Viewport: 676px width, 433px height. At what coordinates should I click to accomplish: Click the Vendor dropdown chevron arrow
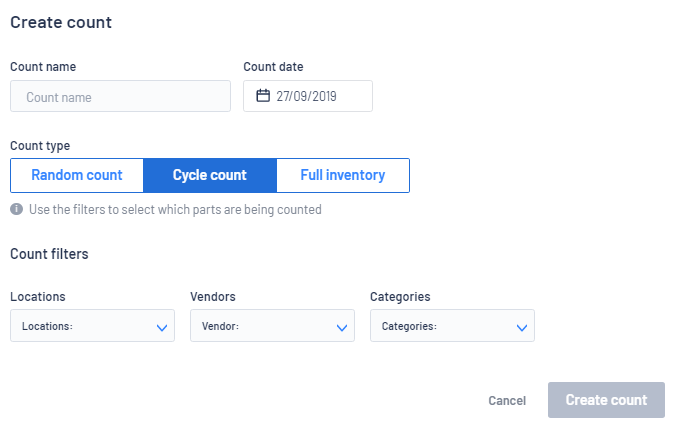point(342,327)
